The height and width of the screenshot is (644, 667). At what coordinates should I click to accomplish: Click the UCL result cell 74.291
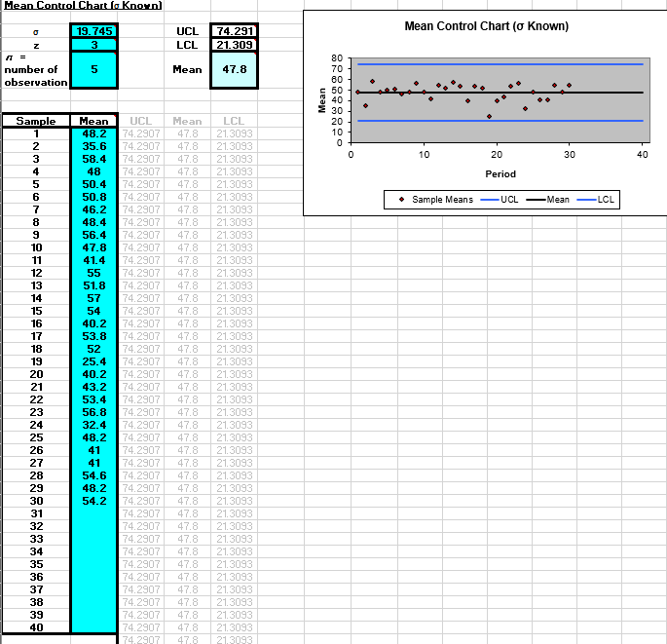[235, 31]
